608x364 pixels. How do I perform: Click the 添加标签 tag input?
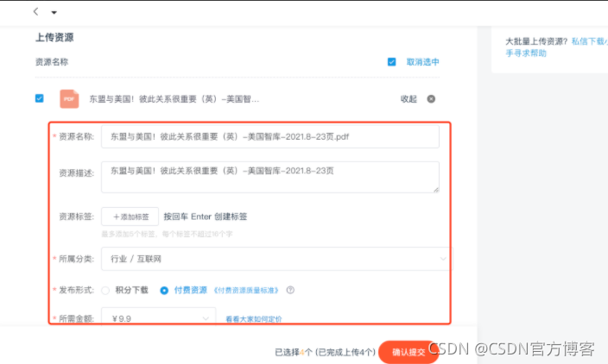point(130,217)
